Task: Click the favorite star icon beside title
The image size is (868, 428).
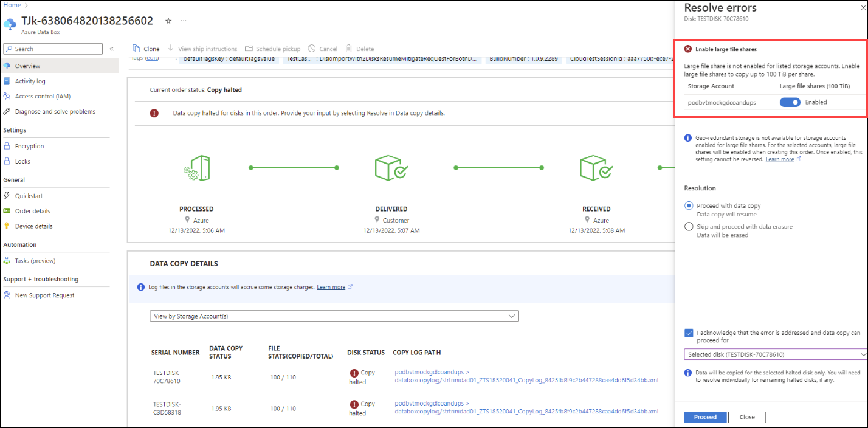Action: [168, 21]
